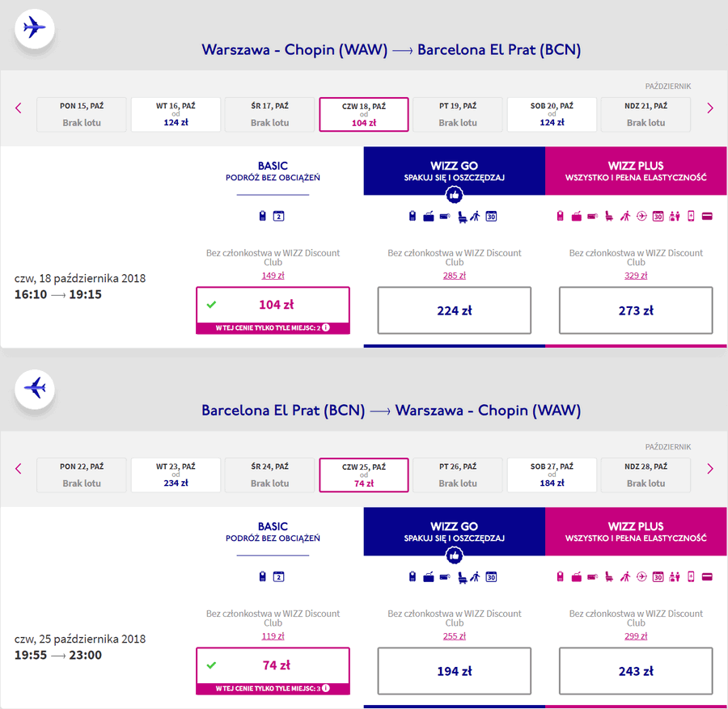Select the return WIZZ GO fare 194 zł
The image size is (728, 709).
click(454, 670)
